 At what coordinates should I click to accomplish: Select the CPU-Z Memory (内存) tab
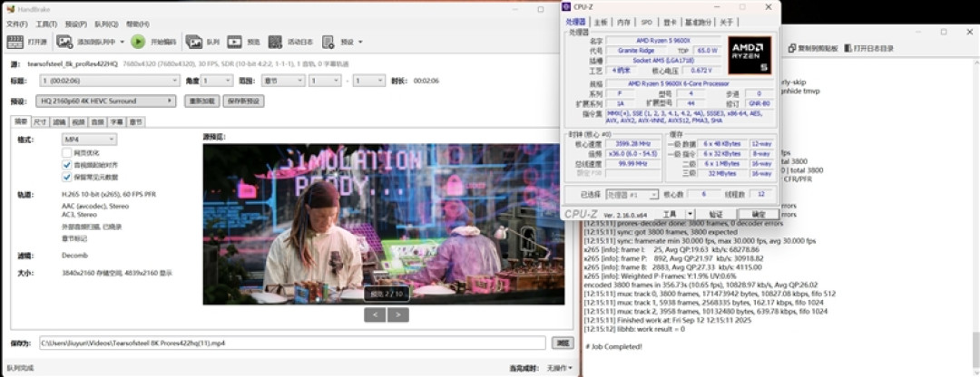623,22
